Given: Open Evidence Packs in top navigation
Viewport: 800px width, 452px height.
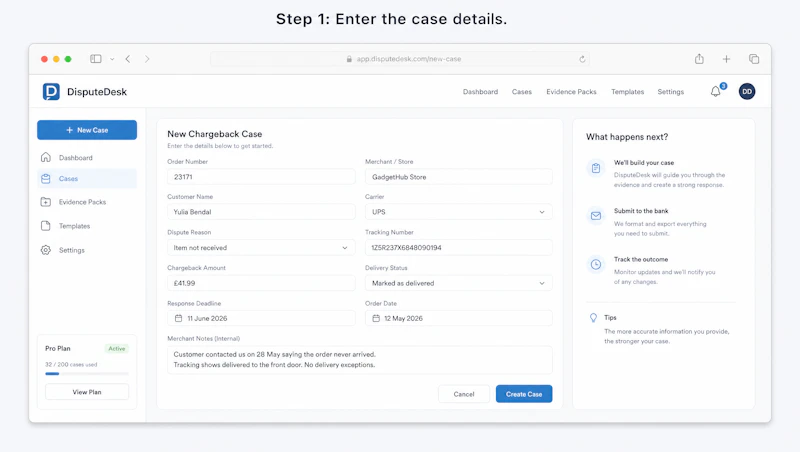Looking at the screenshot, I should point(571,92).
